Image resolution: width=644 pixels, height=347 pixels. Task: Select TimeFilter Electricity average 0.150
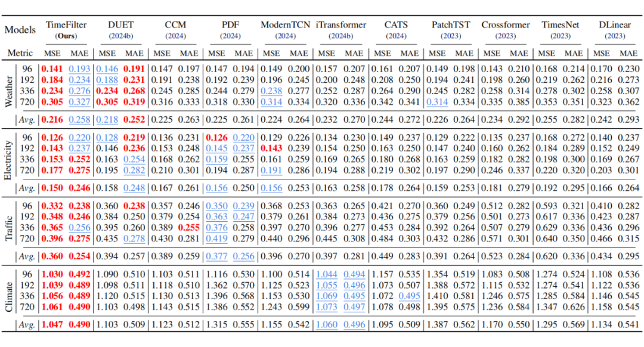(x=52, y=188)
